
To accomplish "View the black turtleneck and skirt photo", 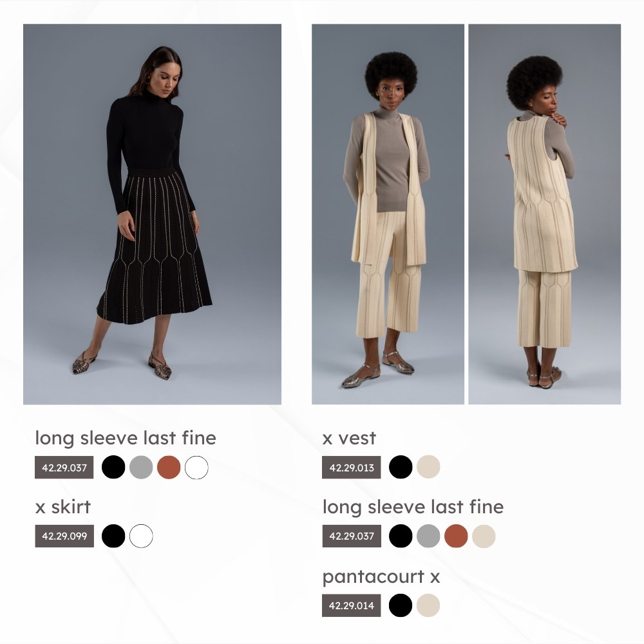I will click(153, 214).
